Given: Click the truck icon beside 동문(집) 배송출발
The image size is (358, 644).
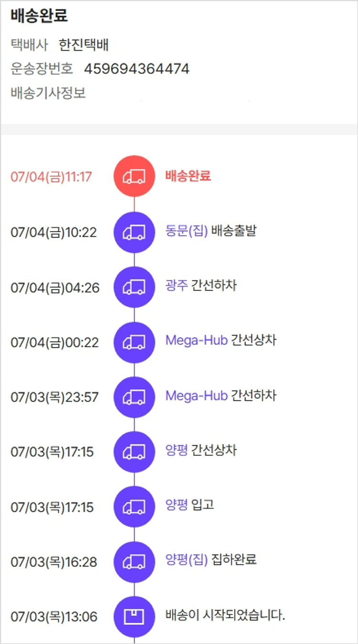Looking at the screenshot, I should point(134,232).
